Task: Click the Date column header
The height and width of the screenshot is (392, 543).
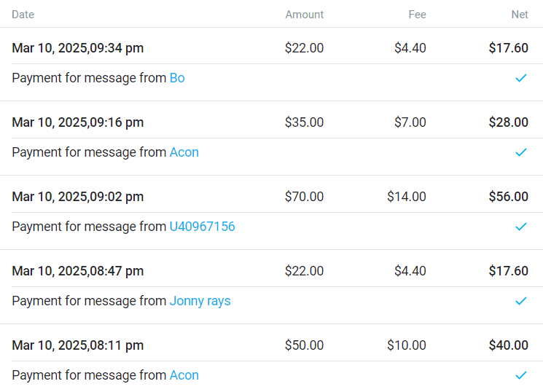Action: [x=23, y=15]
